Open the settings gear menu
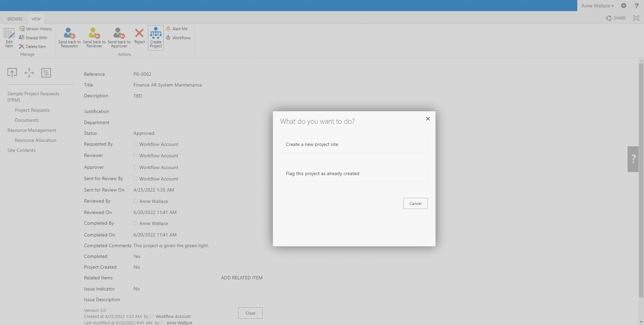This screenshot has height=325, width=644. click(x=624, y=6)
